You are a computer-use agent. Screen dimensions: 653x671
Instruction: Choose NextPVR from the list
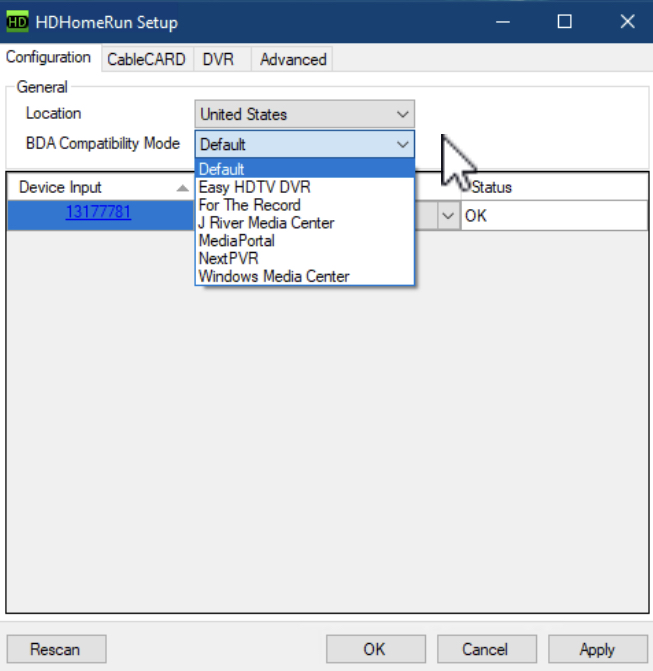[x=228, y=259]
